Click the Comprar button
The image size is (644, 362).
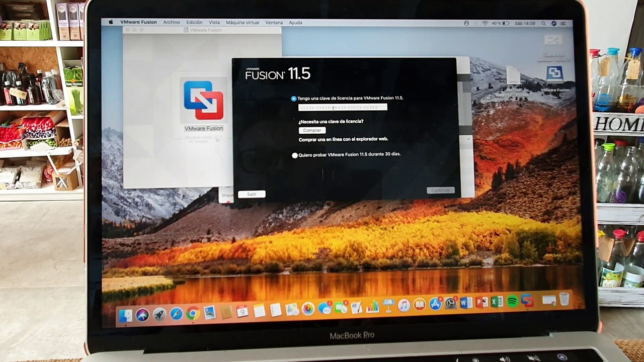312,130
